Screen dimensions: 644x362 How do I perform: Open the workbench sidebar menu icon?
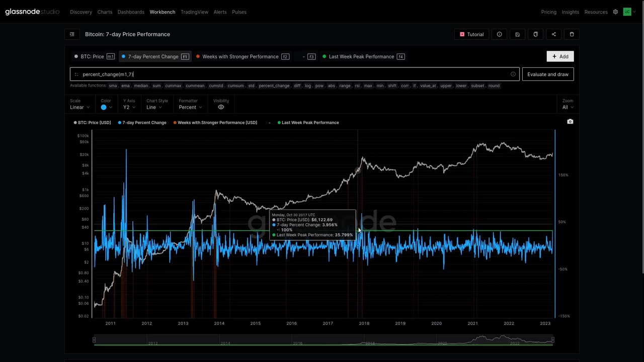[x=72, y=34]
